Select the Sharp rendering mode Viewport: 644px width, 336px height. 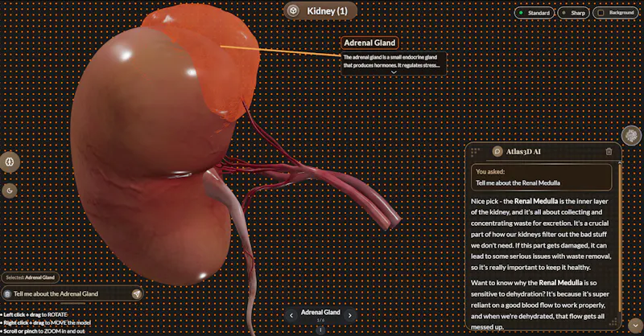pos(573,13)
